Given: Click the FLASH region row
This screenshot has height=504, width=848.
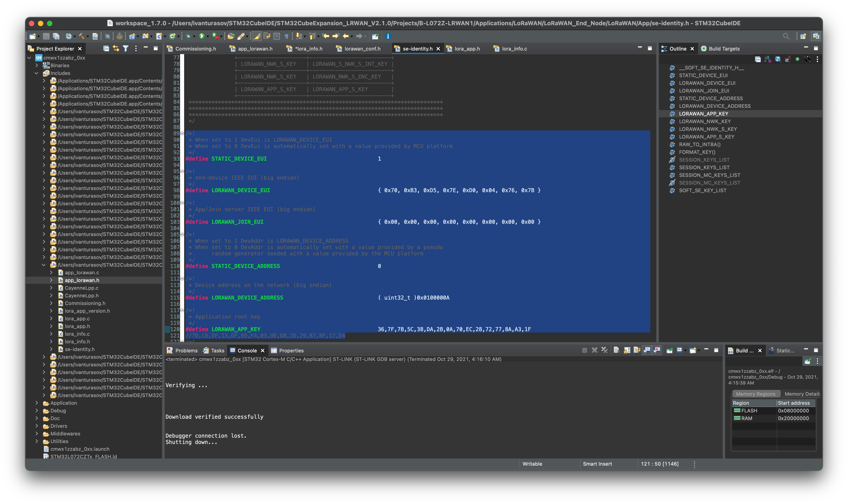Looking at the screenshot, I should click(774, 411).
